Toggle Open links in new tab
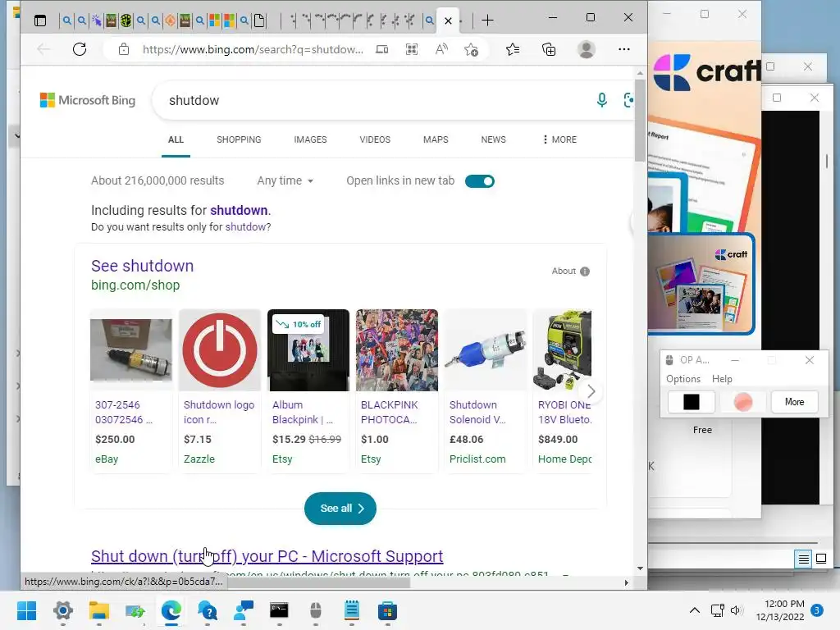The image size is (840, 630). coord(479,181)
